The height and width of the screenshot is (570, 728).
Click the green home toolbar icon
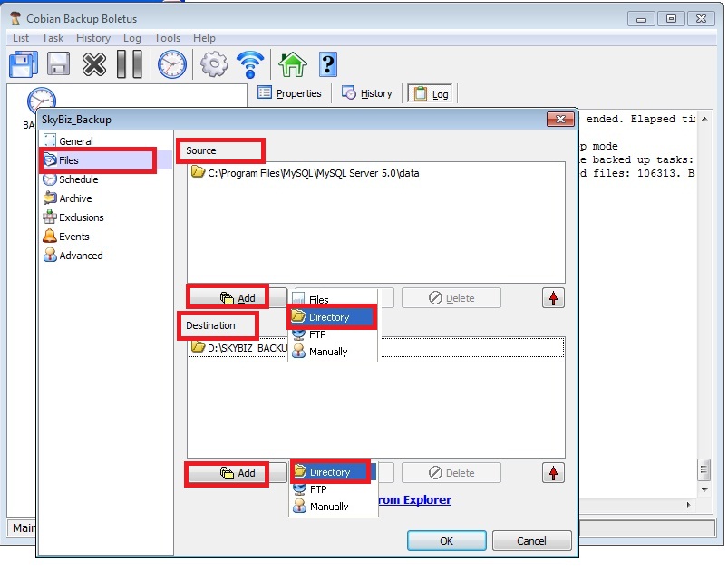(x=292, y=64)
